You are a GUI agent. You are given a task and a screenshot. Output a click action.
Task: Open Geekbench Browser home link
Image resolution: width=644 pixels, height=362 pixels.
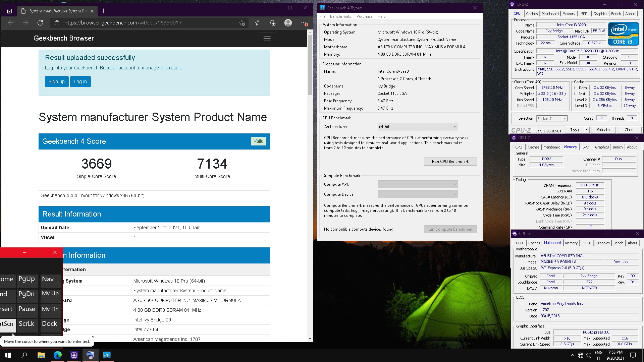(x=64, y=38)
